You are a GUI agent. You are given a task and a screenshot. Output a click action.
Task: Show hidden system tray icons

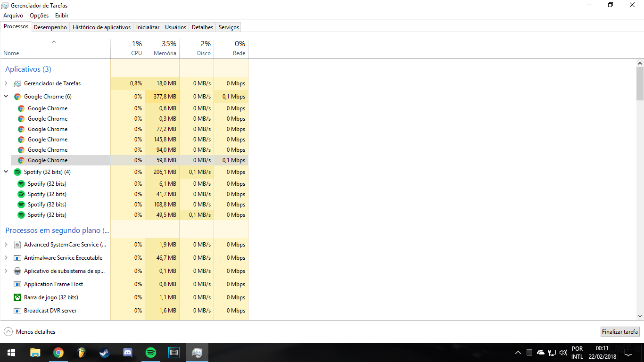pyautogui.click(x=518, y=353)
